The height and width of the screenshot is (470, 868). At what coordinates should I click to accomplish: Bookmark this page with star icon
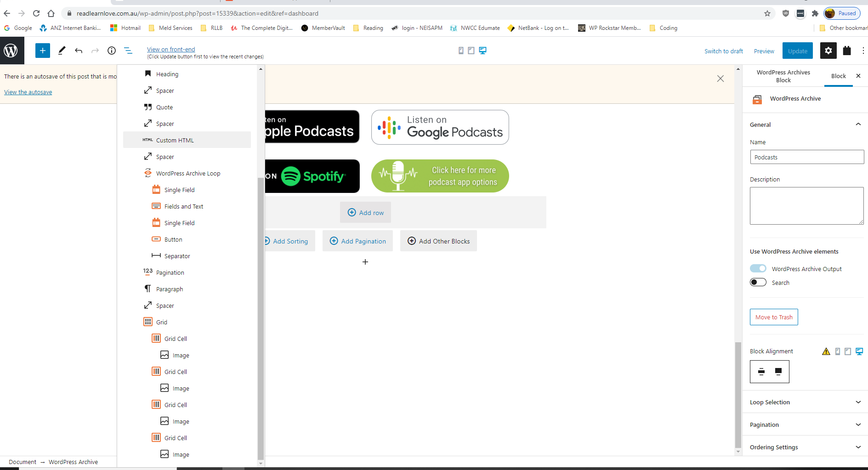coord(767,13)
